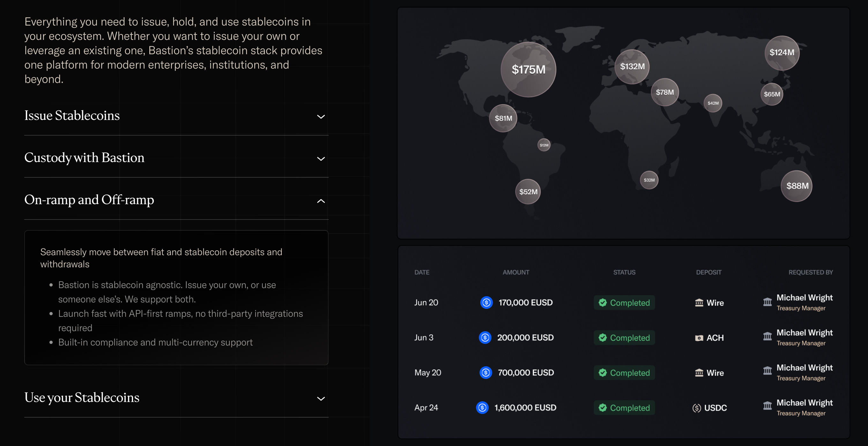The height and width of the screenshot is (446, 868).
Task: Expand the Issue Stablecoins chevron
Action: 321,116
